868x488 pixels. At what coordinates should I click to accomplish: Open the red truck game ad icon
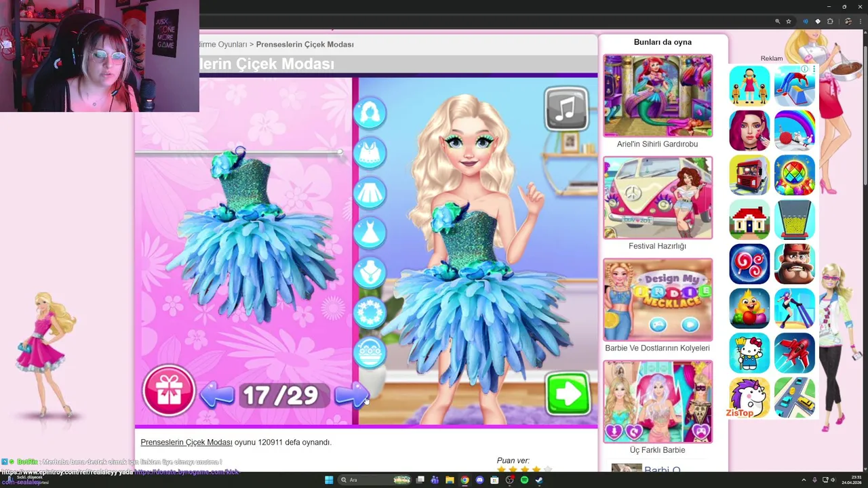749,175
